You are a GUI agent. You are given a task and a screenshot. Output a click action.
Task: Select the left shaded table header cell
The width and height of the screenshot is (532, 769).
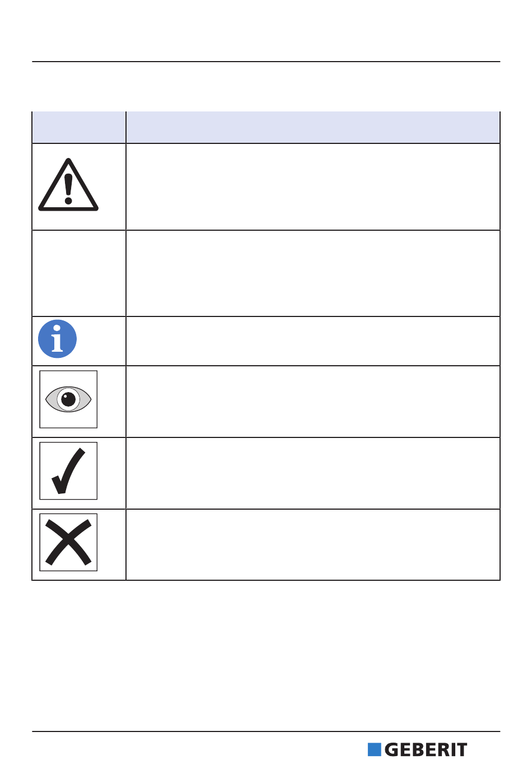pyautogui.click(x=79, y=127)
